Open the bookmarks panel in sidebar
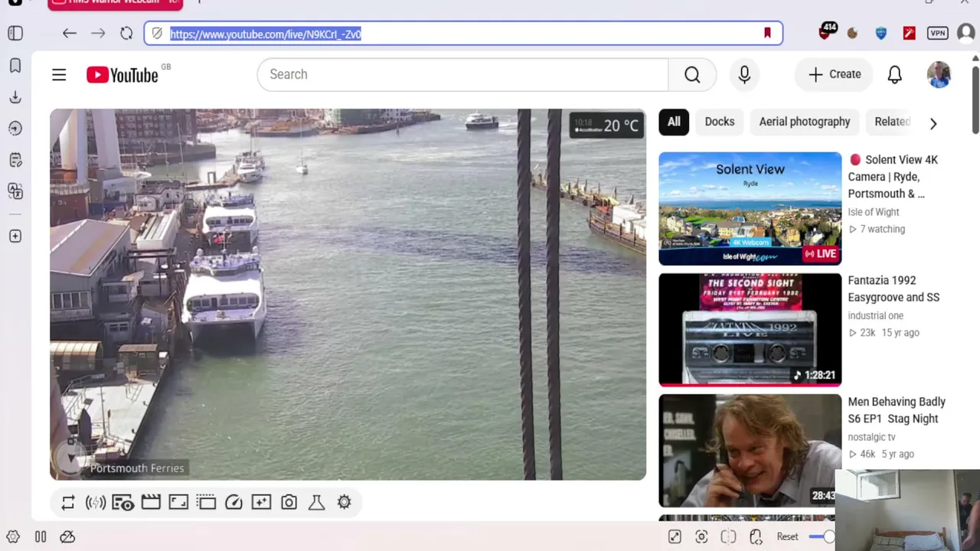Screen dimensions: 980x551 click(15, 66)
